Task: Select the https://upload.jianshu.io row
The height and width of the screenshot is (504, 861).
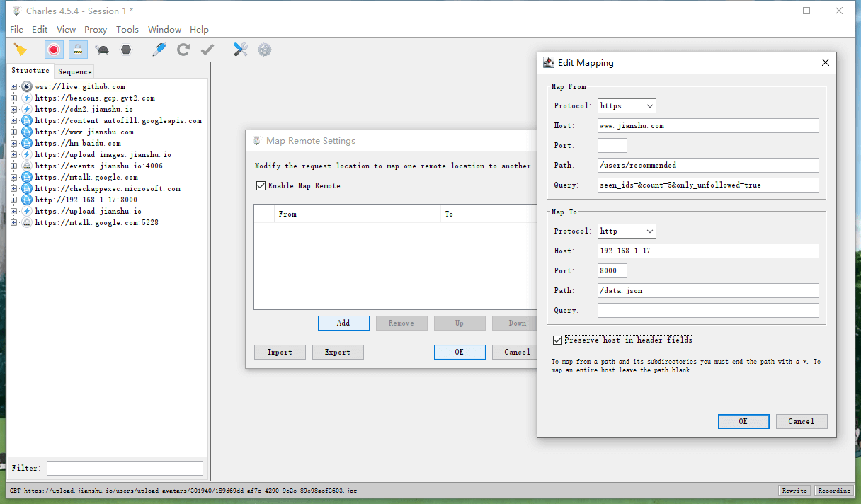Action: coord(88,211)
